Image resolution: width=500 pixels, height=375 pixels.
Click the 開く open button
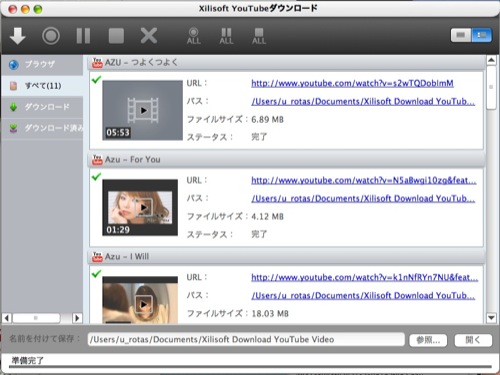pos(473,340)
